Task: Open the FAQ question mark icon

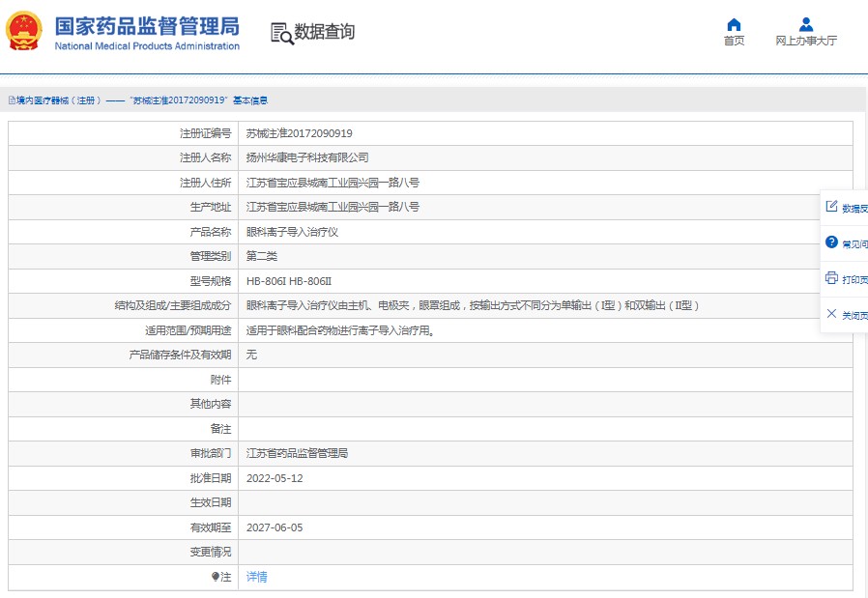Action: (x=831, y=242)
